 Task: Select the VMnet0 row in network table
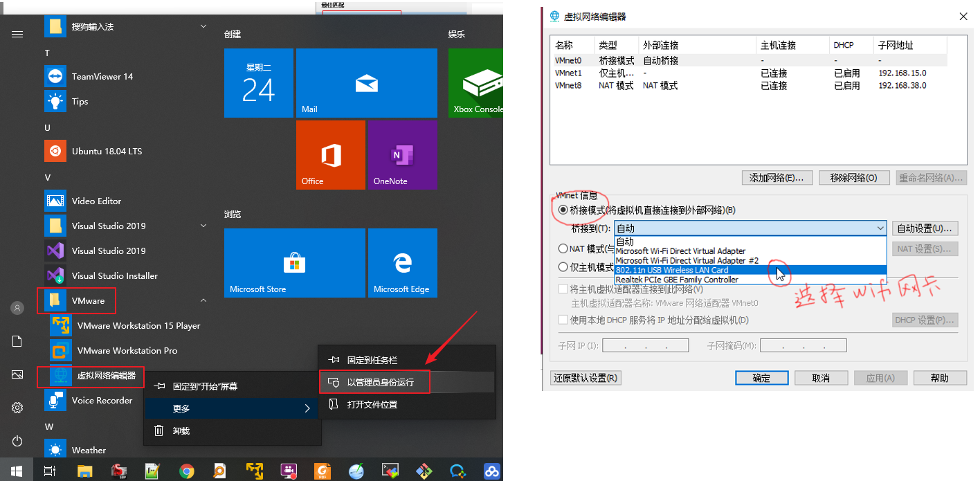[750, 60]
